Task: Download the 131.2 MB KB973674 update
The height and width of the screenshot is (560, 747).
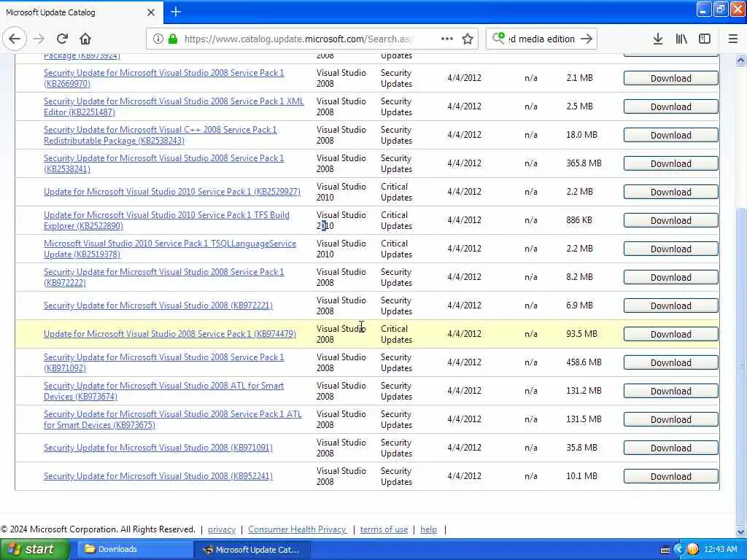Action: (671, 391)
